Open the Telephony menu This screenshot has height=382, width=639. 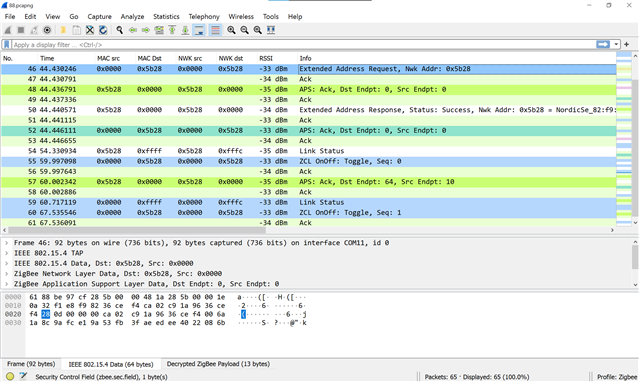pyautogui.click(x=204, y=17)
